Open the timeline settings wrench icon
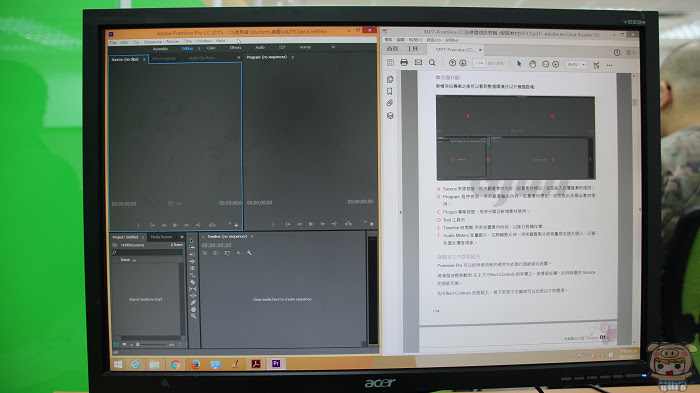 coord(249,253)
